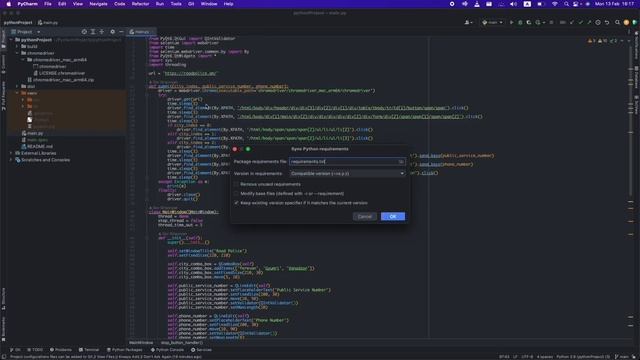Open the Services tool window
The image size is (640, 360).
(x=201, y=350)
